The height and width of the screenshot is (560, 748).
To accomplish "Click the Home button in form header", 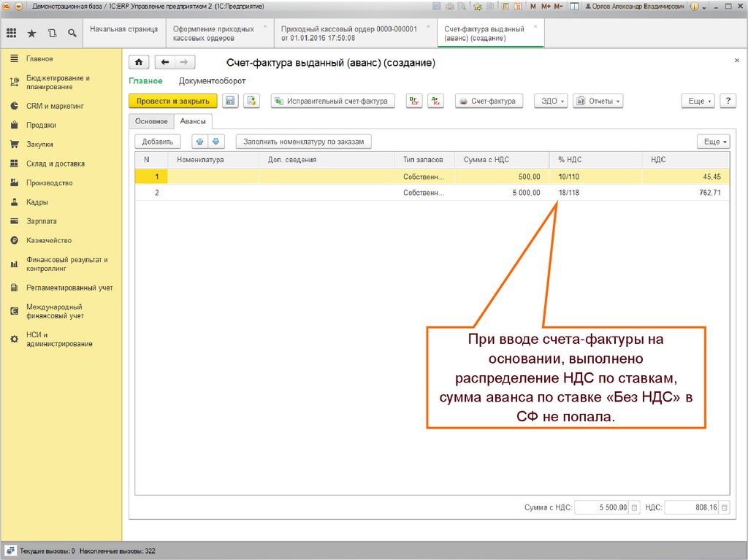I will (139, 63).
